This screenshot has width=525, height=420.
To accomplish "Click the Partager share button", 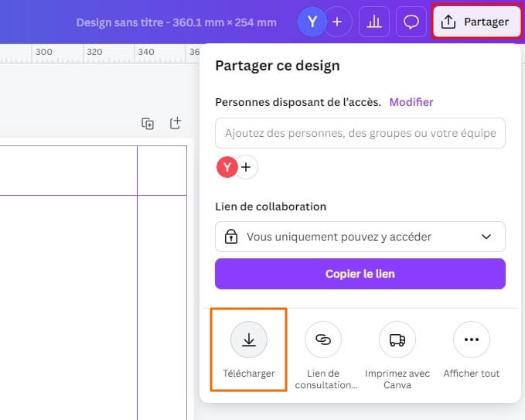I will pyautogui.click(x=476, y=22).
